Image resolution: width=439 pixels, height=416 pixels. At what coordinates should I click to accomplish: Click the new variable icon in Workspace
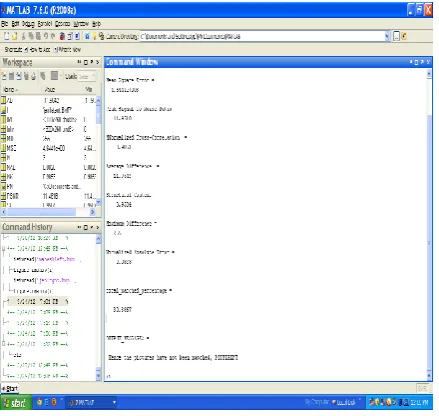click(4, 76)
